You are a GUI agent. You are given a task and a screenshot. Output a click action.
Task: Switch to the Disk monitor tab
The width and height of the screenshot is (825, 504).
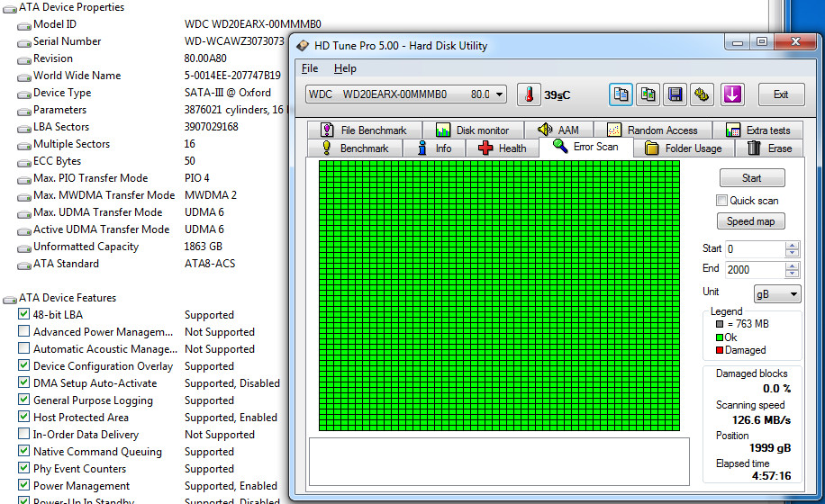[x=473, y=130]
